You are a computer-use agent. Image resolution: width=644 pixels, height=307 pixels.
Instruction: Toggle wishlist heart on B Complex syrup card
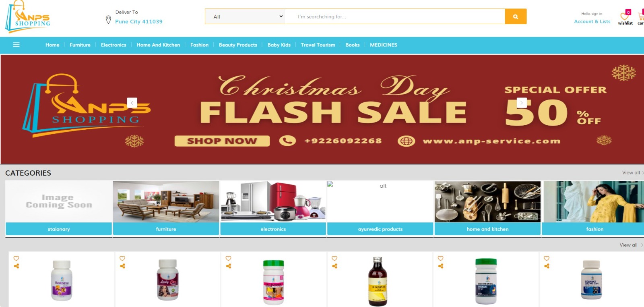click(x=334, y=258)
